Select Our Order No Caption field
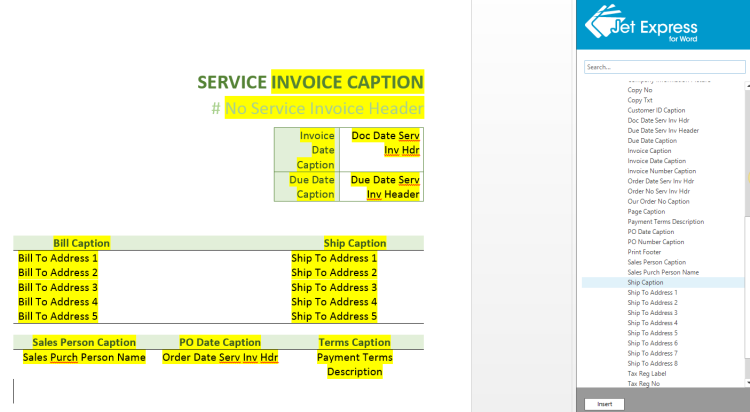Screen dimensions: 750x412 (658, 201)
